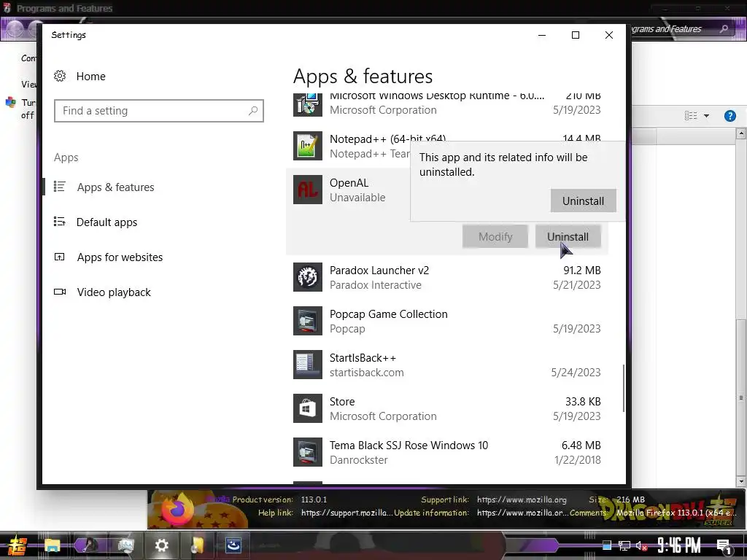Click the volume muted icon in system tray
The height and width of the screenshot is (560, 747).
coord(641,545)
